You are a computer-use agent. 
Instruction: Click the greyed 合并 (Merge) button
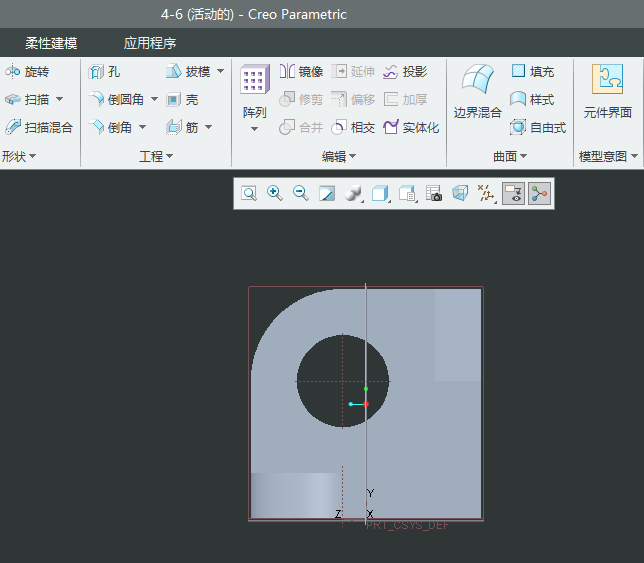tap(301, 127)
